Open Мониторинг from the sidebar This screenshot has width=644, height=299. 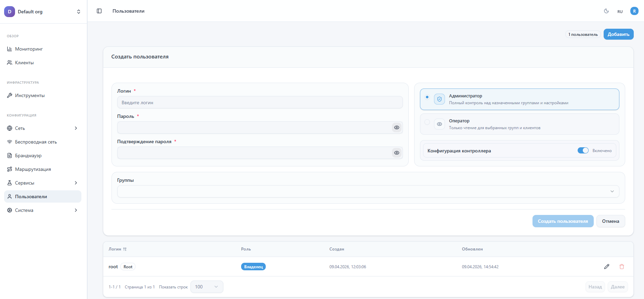29,49
